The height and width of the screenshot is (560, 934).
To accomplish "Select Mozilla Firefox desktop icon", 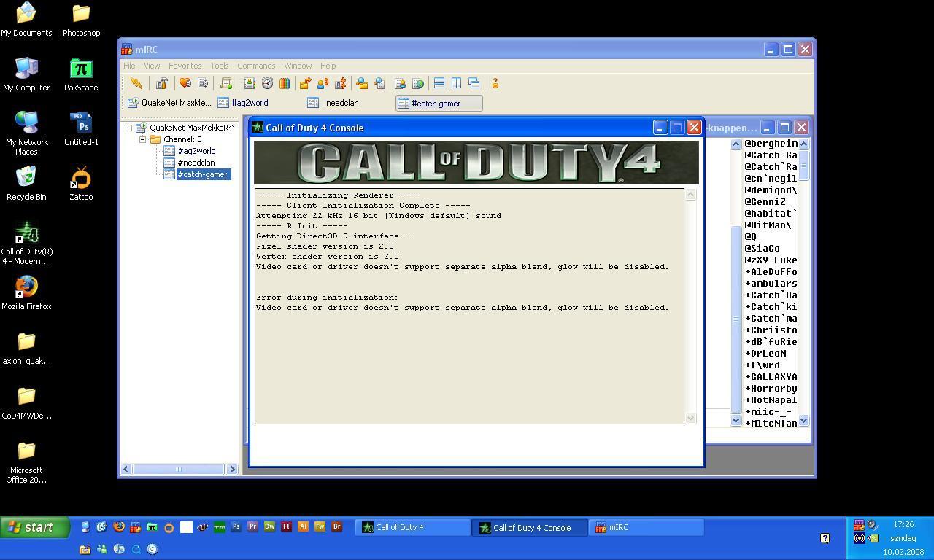I will (26, 293).
